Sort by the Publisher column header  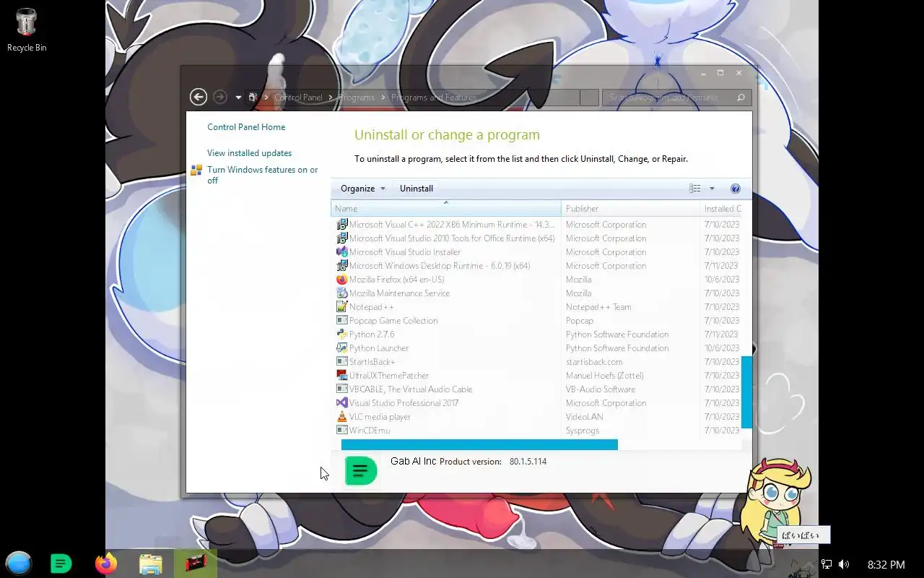pyautogui.click(x=630, y=209)
